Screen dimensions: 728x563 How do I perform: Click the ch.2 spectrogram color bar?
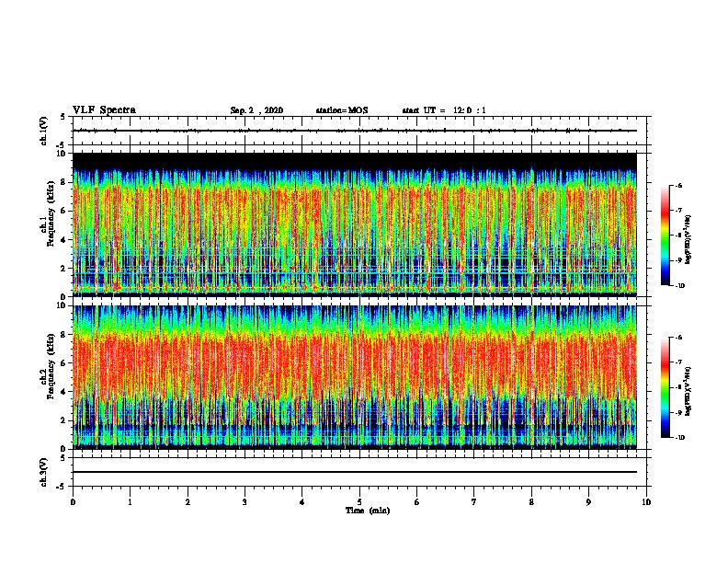tap(665, 387)
